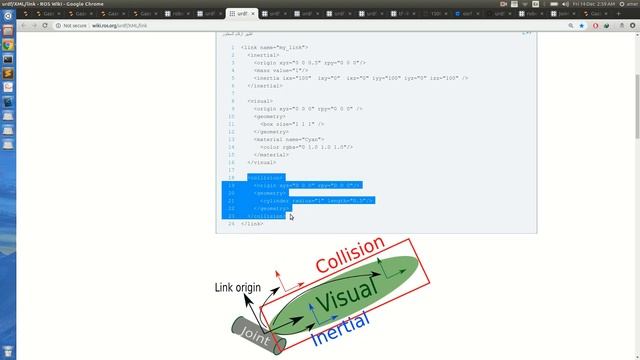Open Google Chrome from the launcher

tap(8, 45)
